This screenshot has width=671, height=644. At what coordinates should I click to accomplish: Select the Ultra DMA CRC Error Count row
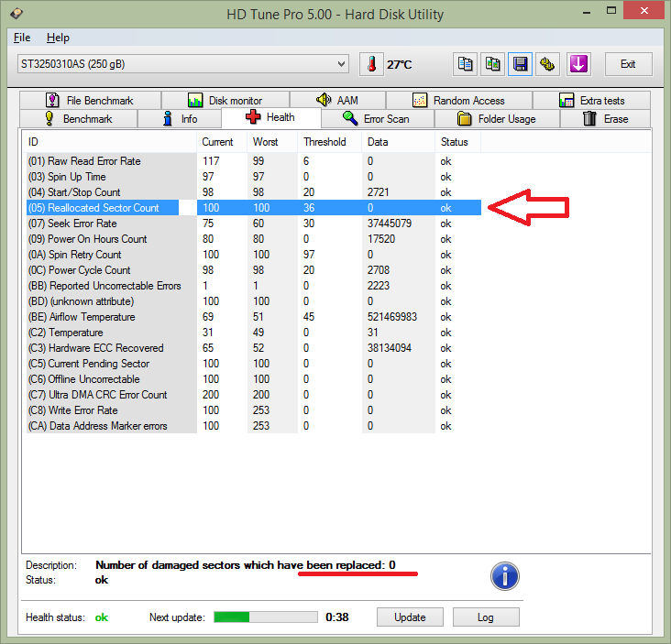[253, 395]
